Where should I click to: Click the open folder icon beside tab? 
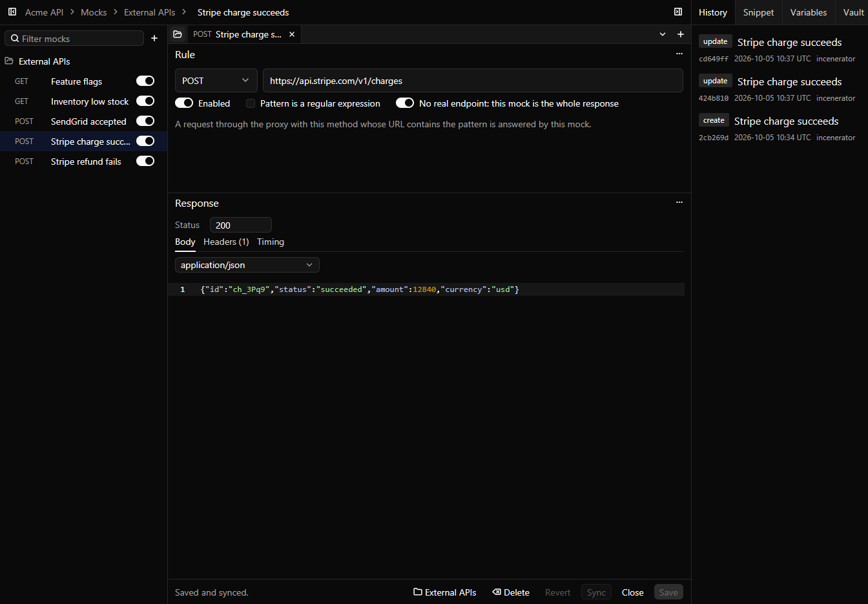[x=178, y=34]
